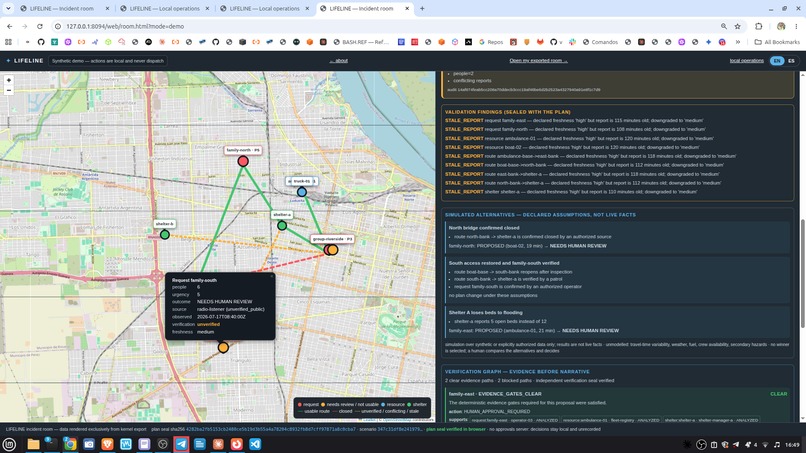
Task: Open local operations link
Action: point(746,61)
